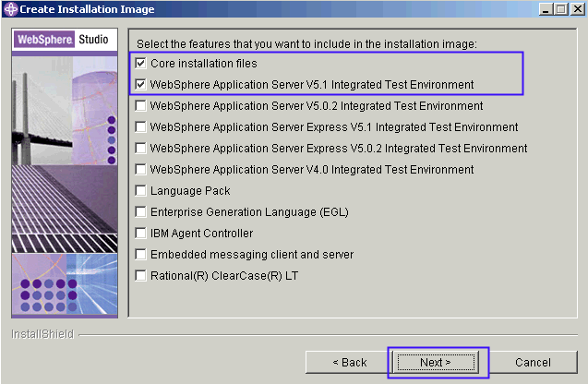Check Enterprise Generation Language (EGL)
This screenshot has width=588, height=384.
pyautogui.click(x=140, y=212)
